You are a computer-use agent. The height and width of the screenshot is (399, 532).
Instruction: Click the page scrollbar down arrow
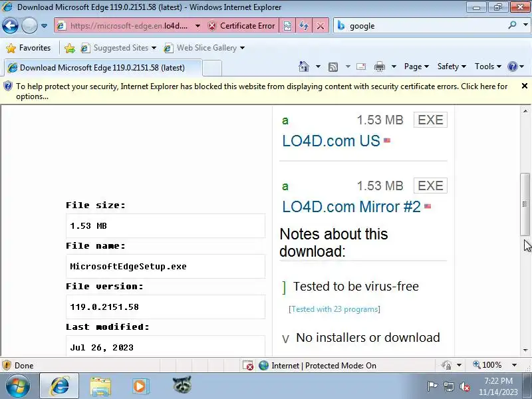[525, 350]
